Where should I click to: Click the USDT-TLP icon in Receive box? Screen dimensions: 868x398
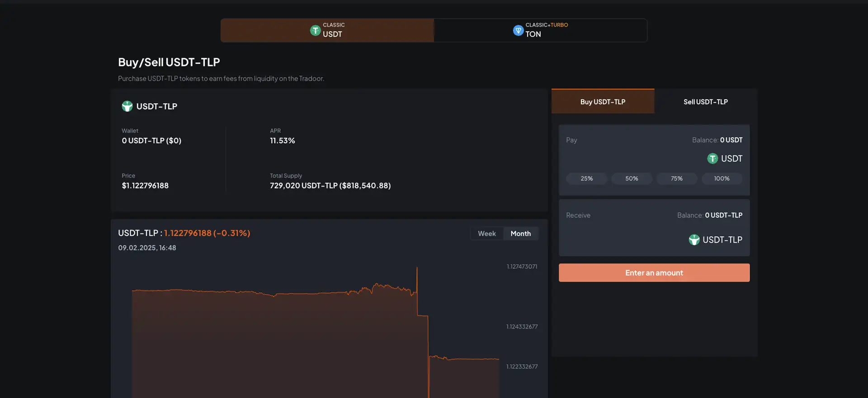[694, 240]
